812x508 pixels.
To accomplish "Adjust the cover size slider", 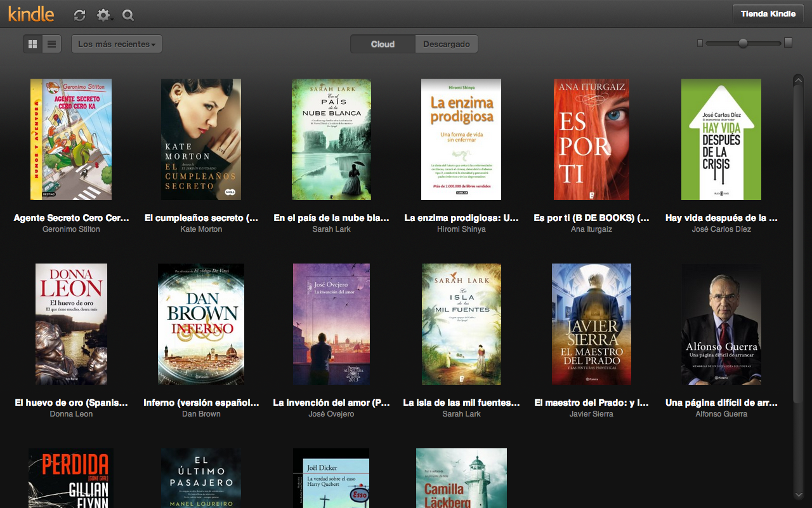I will pyautogui.click(x=743, y=43).
